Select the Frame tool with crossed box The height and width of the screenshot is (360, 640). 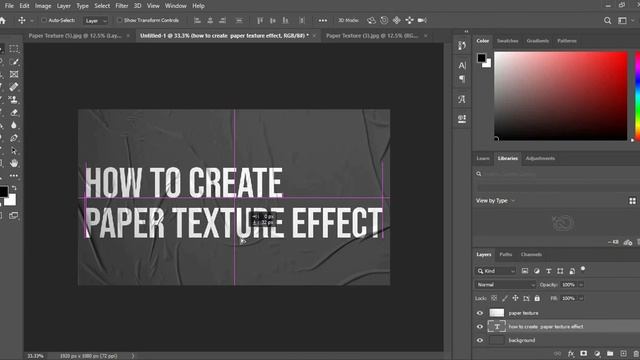(14, 74)
